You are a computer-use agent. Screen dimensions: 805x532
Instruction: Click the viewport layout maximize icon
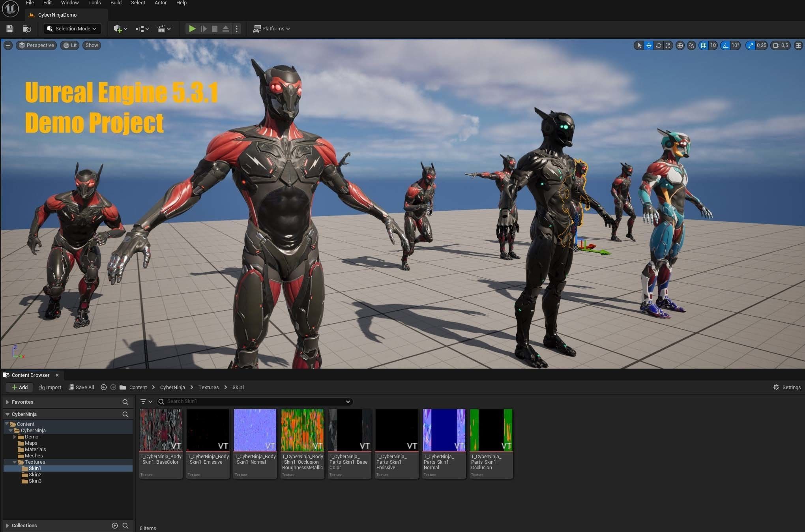click(x=798, y=45)
